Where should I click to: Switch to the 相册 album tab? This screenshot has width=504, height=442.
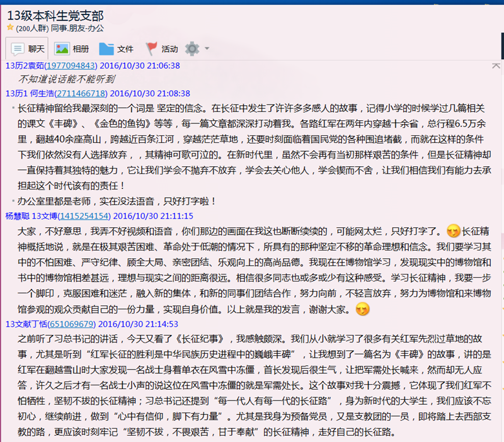coord(71,48)
